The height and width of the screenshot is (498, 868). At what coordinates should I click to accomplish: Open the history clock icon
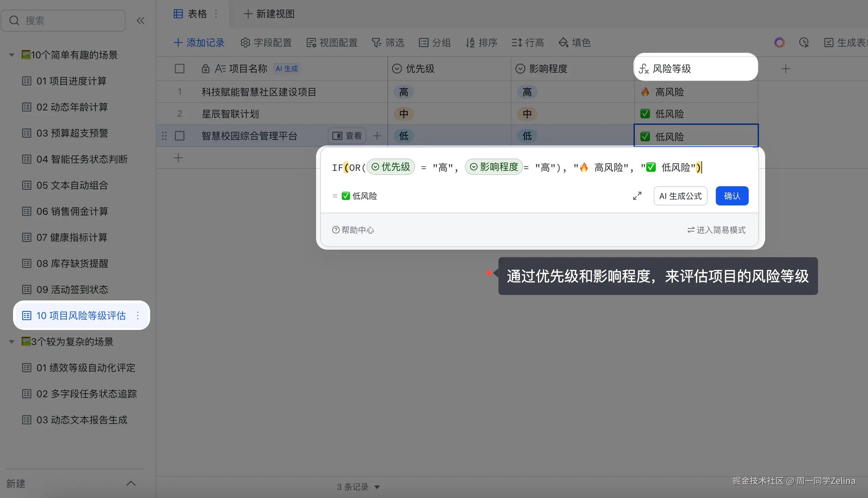point(804,43)
